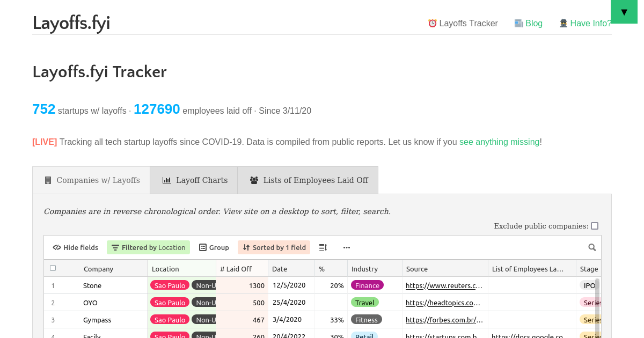Click the Layoffs.fyi site logo

pos(71,23)
